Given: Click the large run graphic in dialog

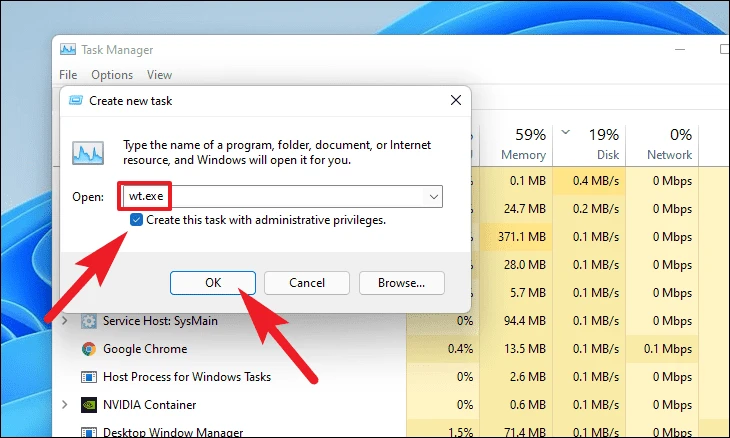Looking at the screenshot, I should 88,153.
